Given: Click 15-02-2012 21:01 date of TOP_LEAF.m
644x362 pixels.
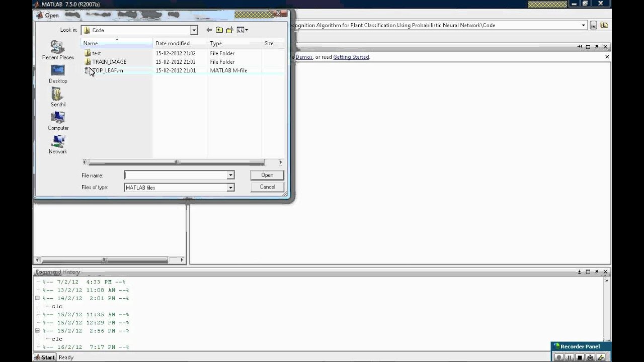Looking at the screenshot, I should point(176,70).
